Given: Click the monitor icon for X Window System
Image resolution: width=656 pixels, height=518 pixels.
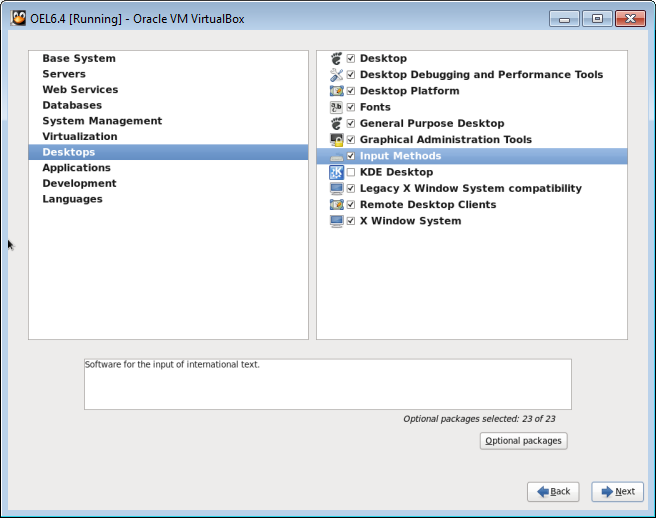Looking at the screenshot, I should [x=336, y=221].
